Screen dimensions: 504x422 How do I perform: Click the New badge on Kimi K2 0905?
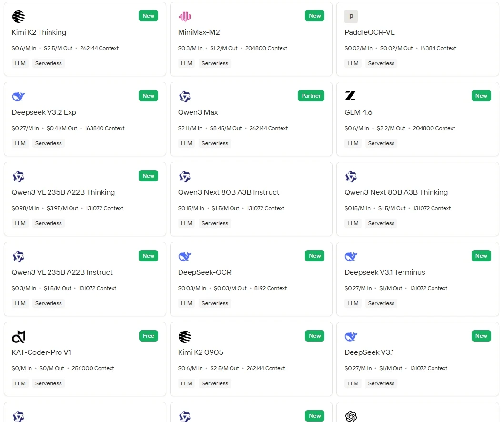click(x=315, y=336)
